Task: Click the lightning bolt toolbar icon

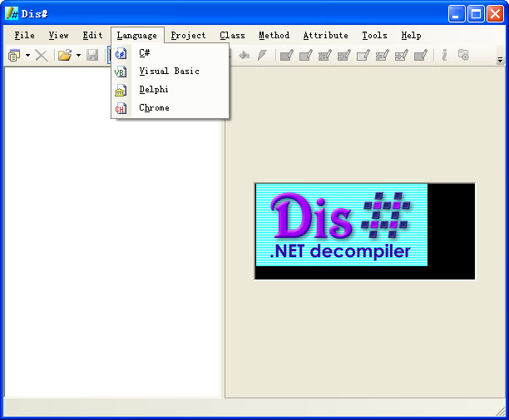Action: pyautogui.click(x=262, y=56)
